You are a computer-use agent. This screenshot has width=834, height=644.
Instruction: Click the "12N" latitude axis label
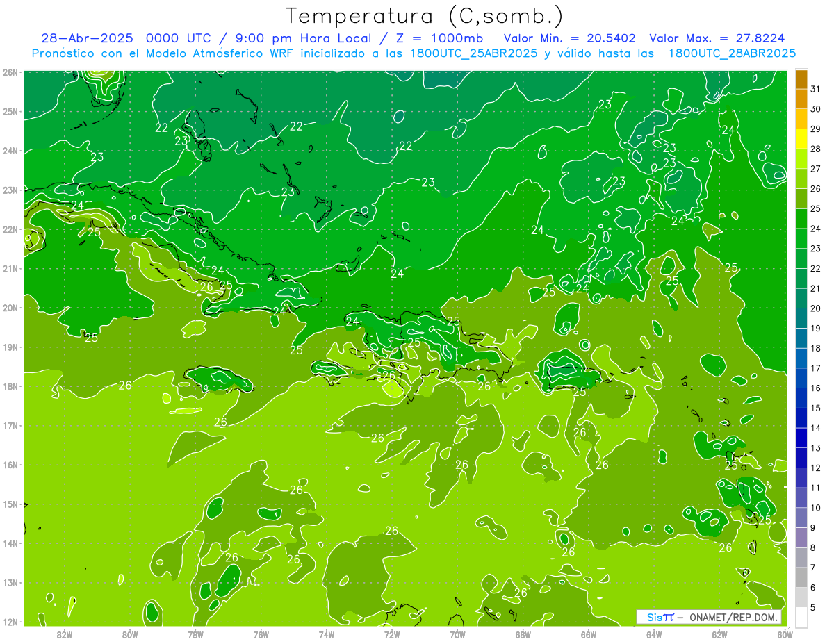point(10,622)
